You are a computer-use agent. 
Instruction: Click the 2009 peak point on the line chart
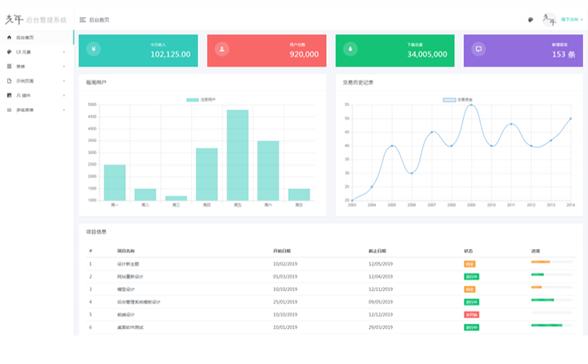(x=471, y=105)
